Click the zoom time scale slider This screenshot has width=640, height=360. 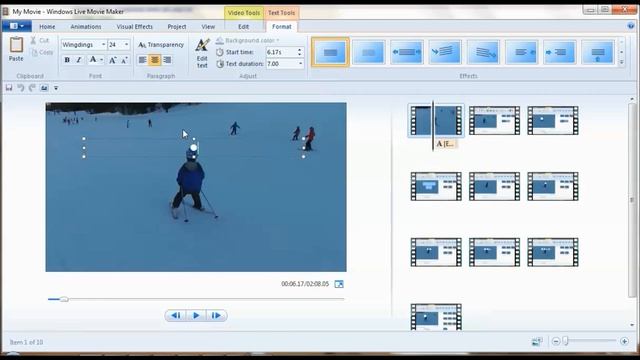pyautogui.click(x=566, y=341)
